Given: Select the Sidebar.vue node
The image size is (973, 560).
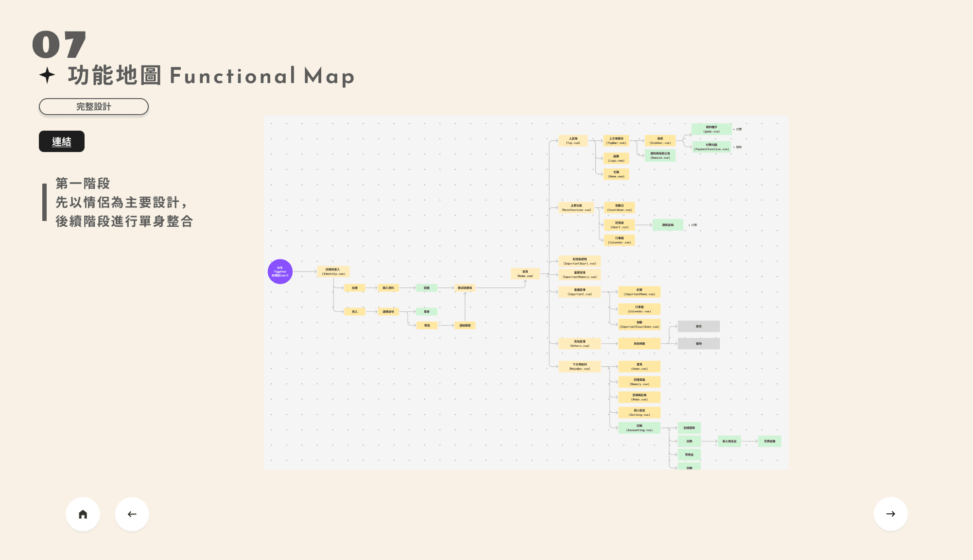Looking at the screenshot, I should click(660, 141).
